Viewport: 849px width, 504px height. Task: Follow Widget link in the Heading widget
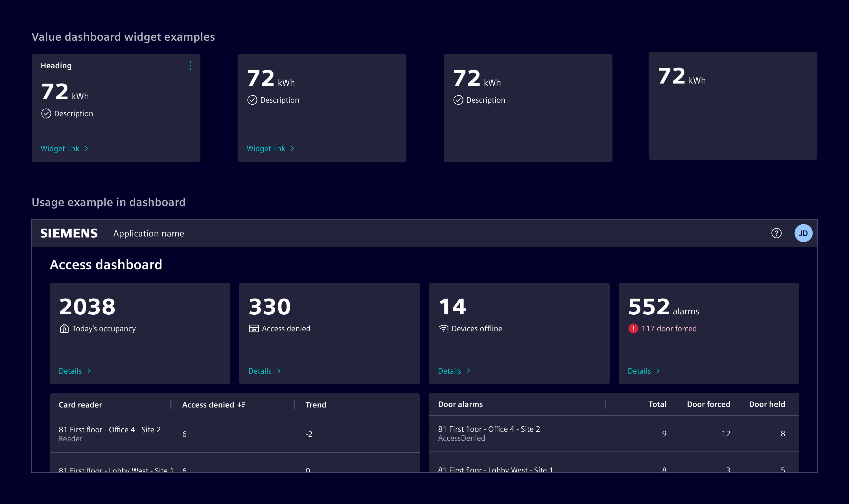[65, 148]
